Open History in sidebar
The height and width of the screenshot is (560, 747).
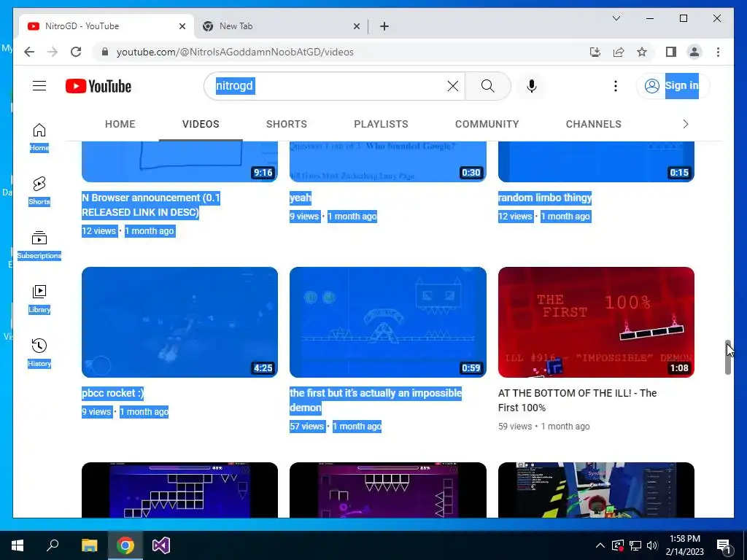(39, 353)
